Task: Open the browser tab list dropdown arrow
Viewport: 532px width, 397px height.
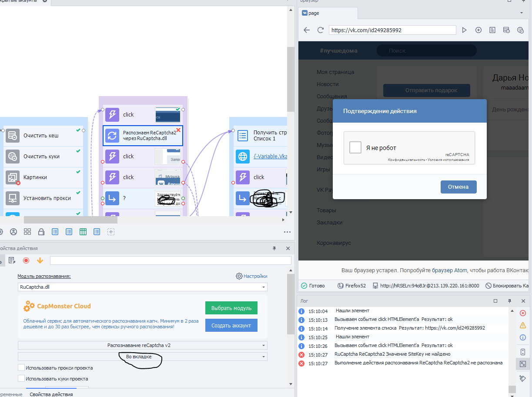Action: pyautogui.click(x=522, y=13)
